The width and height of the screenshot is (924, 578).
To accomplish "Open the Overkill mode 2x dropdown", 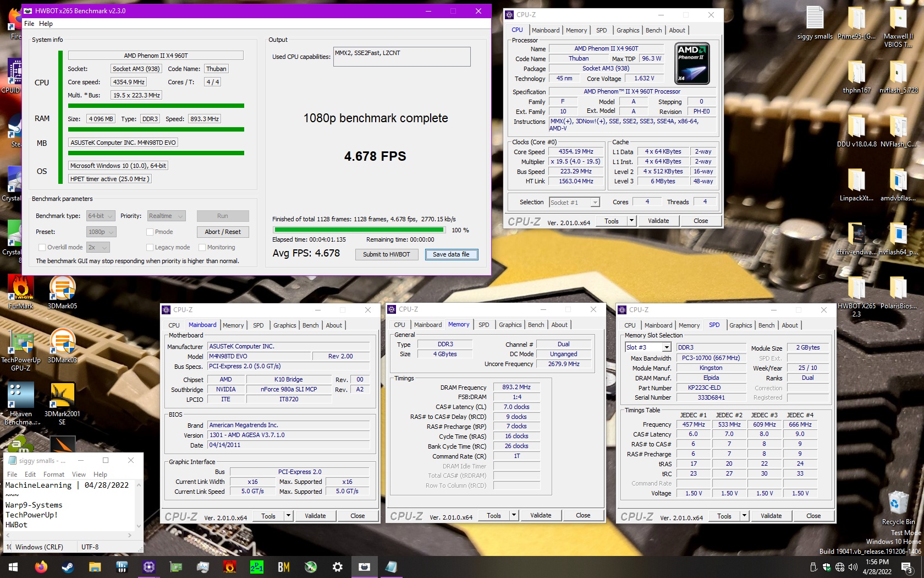I will pos(98,247).
